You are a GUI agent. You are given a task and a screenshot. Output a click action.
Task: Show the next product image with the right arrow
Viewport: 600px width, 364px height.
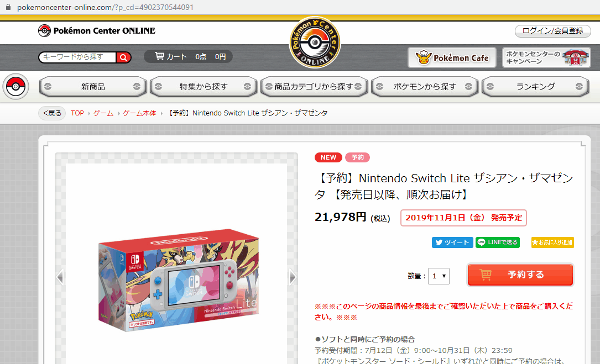point(293,277)
